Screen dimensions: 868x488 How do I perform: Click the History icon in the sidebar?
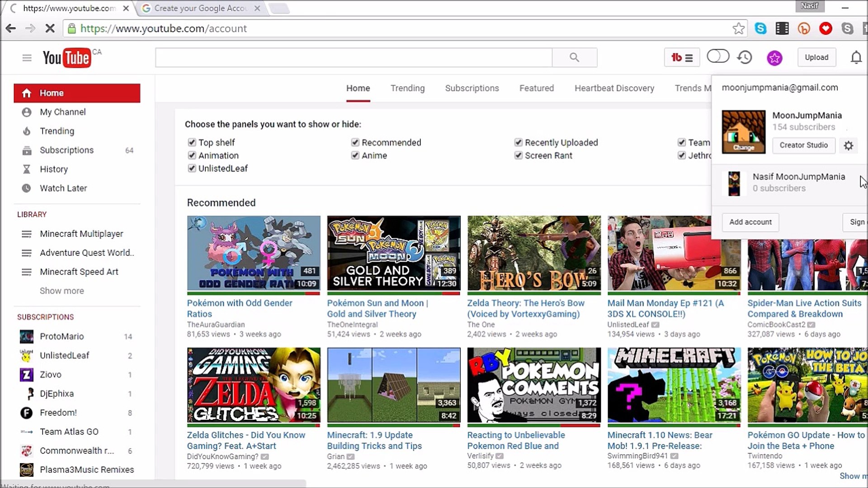click(27, 169)
